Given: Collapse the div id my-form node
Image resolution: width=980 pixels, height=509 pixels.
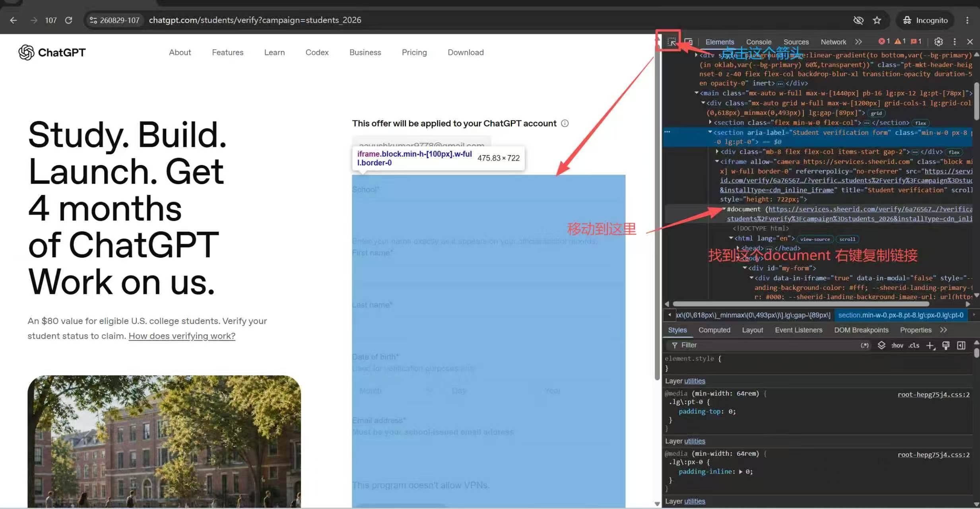Looking at the screenshot, I should point(745,268).
